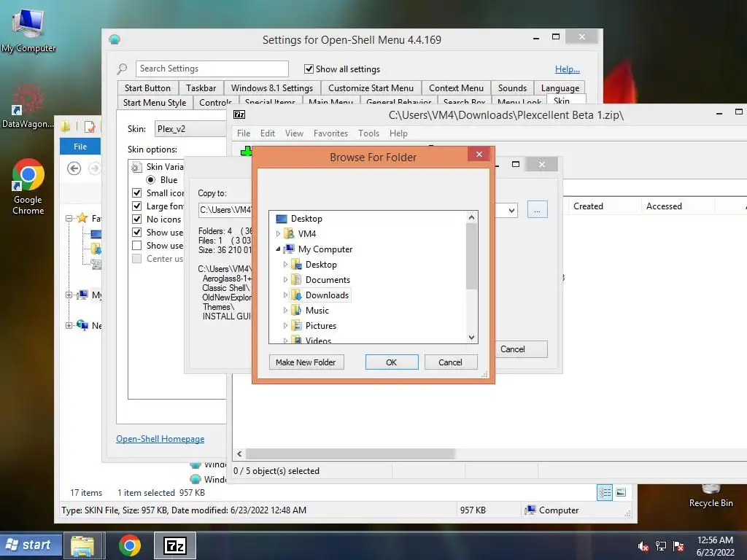This screenshot has height=560, width=747.
Task: Uncheck the checked Show user option
Action: tap(136, 233)
